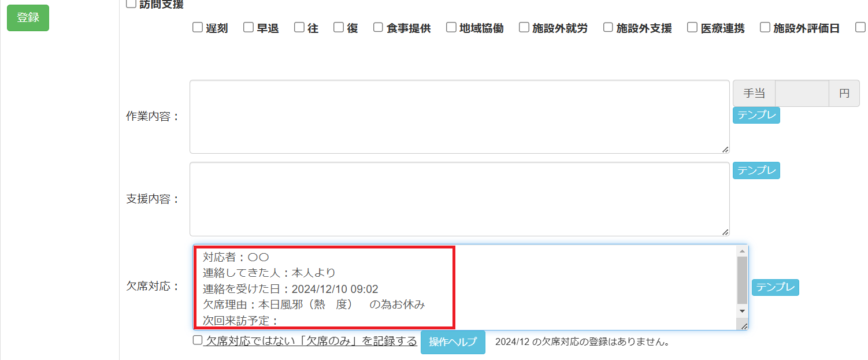
Task: Open テンプレ button for 支援内容
Action: pos(756,170)
